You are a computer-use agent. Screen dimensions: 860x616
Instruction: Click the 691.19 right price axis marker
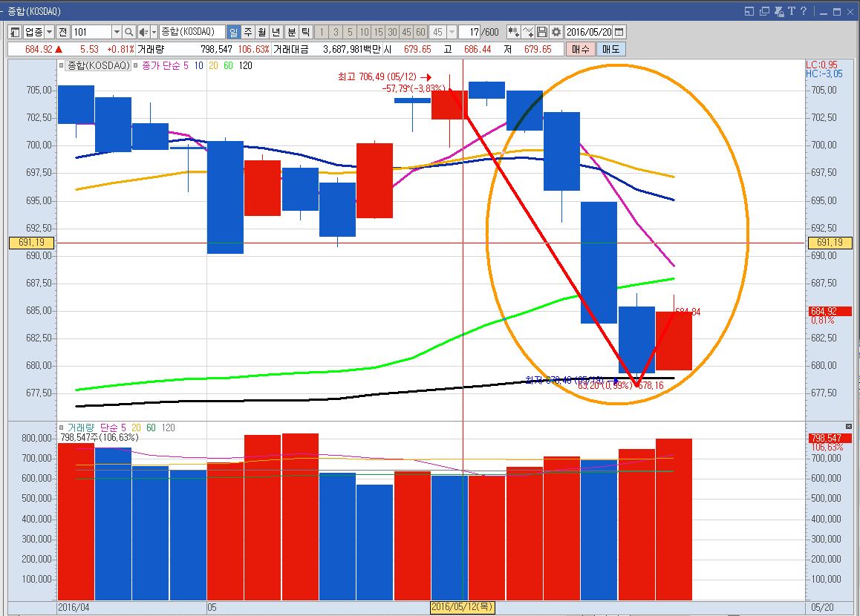pyautogui.click(x=830, y=242)
